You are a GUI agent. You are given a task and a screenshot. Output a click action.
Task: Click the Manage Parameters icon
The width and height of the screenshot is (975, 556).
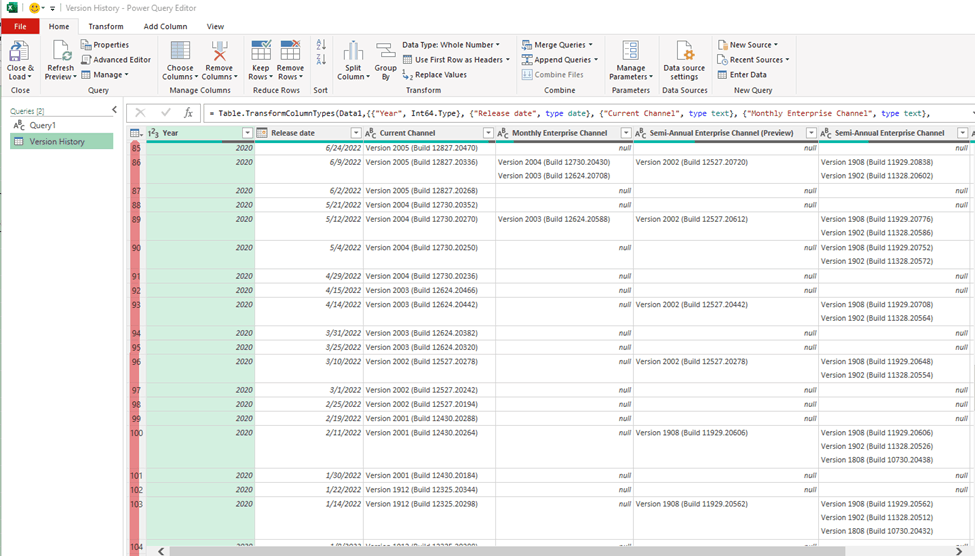(631, 51)
